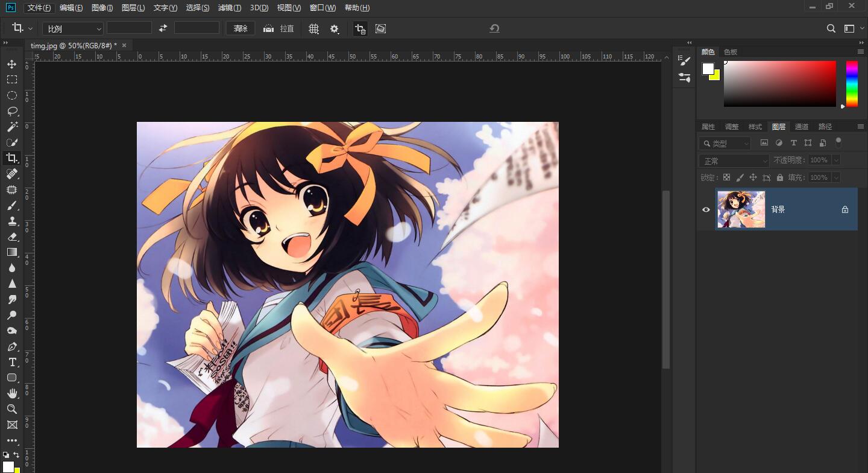Open additional crop settings gear
The height and width of the screenshot is (473, 868).
coord(335,28)
